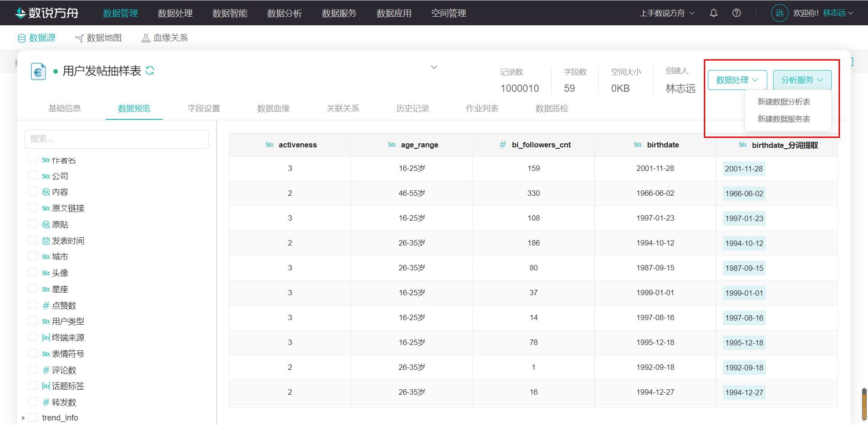The width and height of the screenshot is (868, 425).
Task: Open the 数据处理 dropdown button
Action: coord(737,80)
